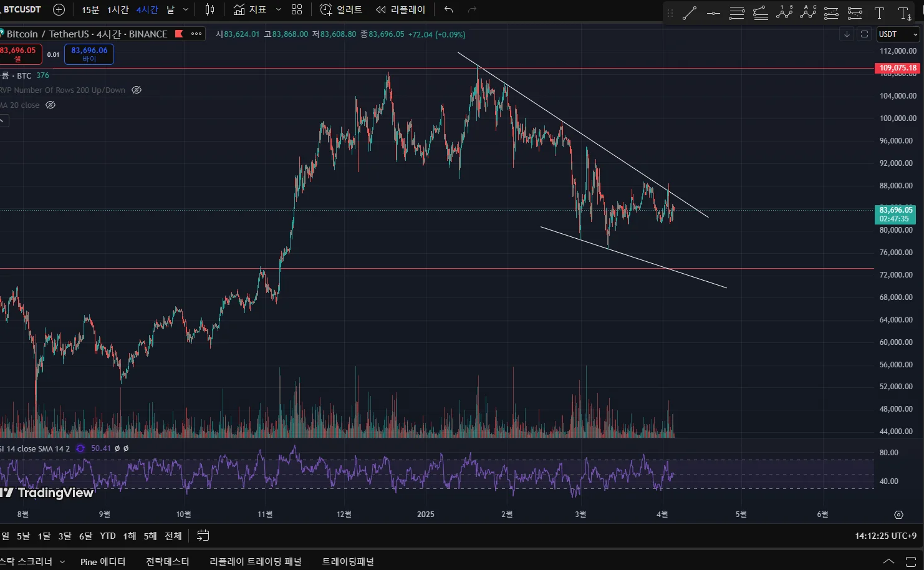
Task: Select the Horizontal Line drawing tool
Action: tap(713, 12)
